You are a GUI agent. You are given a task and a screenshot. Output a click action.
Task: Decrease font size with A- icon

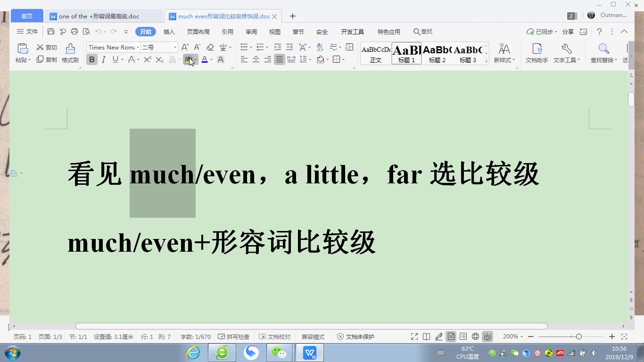pos(198,47)
